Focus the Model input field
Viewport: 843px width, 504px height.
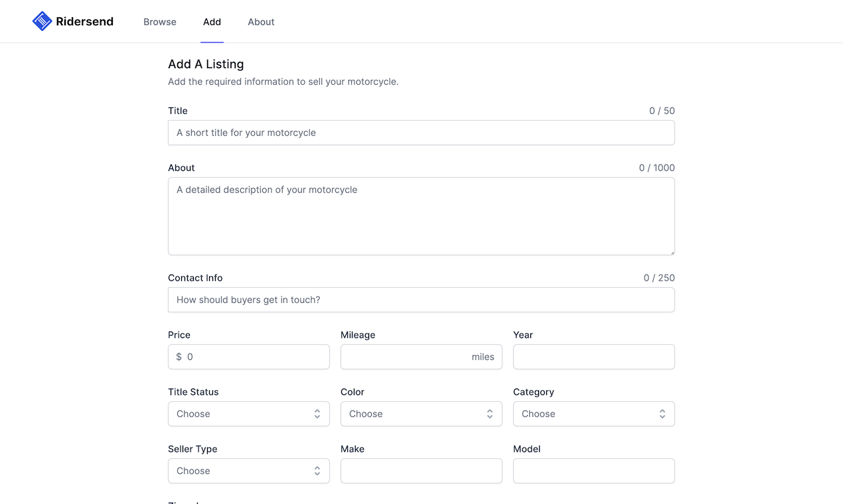click(x=594, y=471)
